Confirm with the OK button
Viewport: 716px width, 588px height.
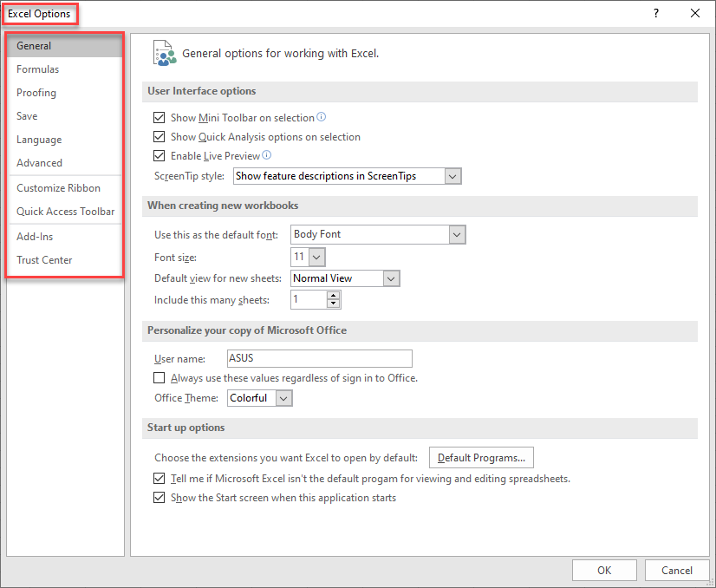click(604, 570)
